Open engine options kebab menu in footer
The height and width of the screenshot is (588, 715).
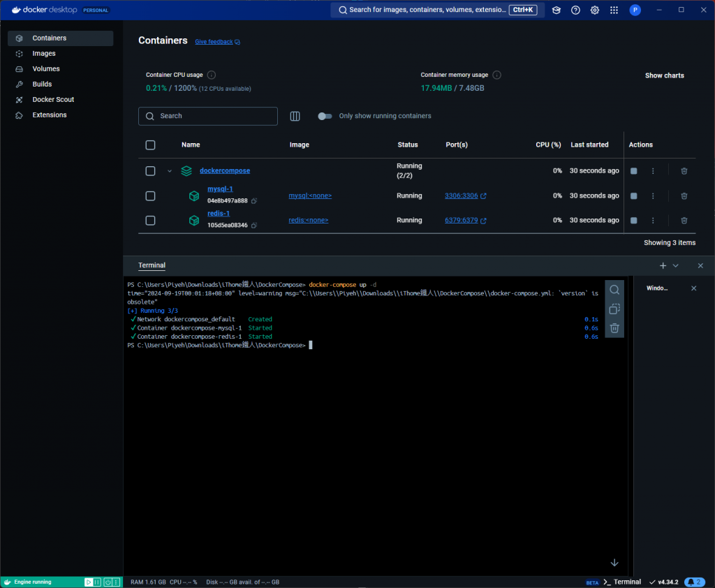117,582
